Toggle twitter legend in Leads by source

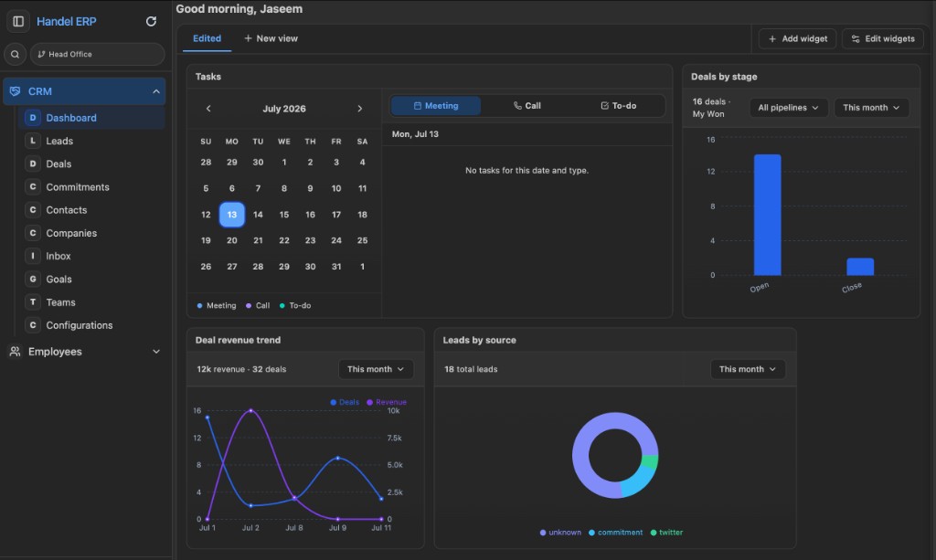point(666,533)
